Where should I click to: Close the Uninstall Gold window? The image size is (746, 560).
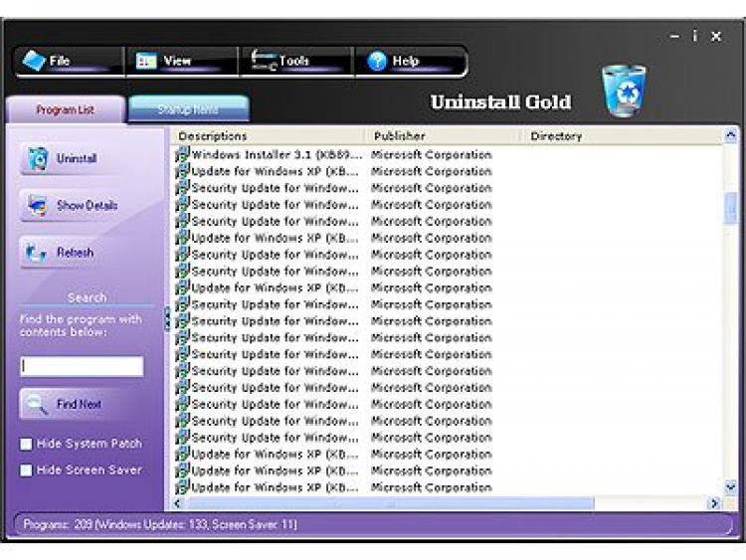[716, 36]
